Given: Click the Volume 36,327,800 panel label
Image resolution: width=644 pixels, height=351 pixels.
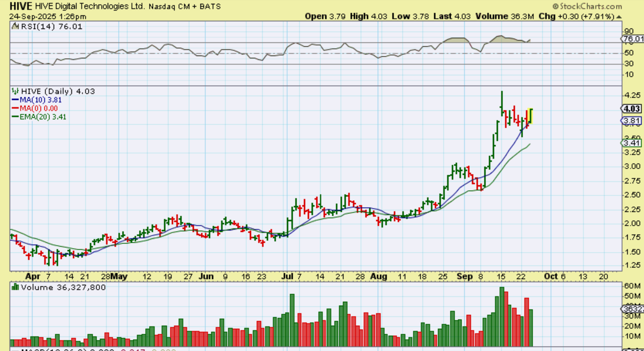Looking at the screenshot, I should tap(63, 287).
